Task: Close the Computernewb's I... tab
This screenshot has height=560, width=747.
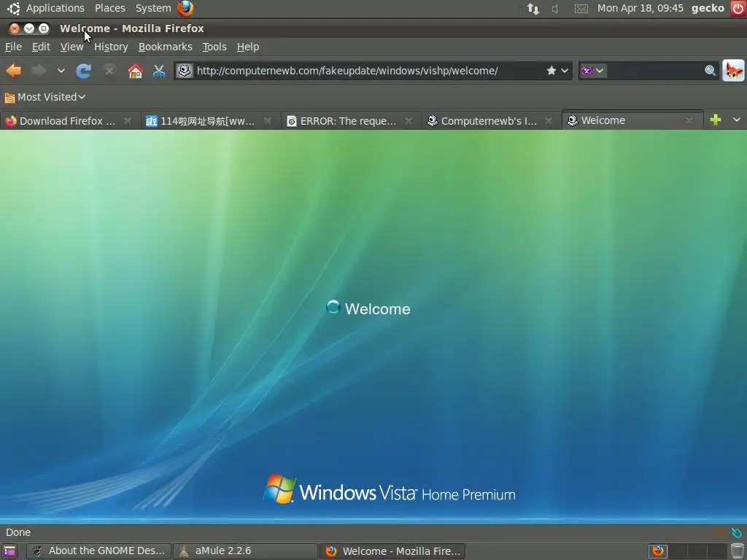Action: (x=549, y=121)
